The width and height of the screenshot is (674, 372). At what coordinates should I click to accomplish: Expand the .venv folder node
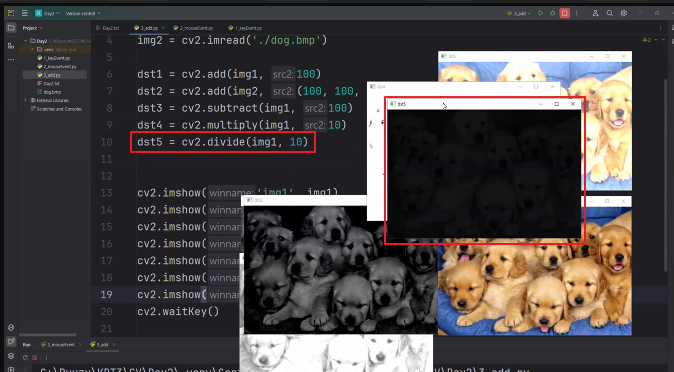click(32, 49)
